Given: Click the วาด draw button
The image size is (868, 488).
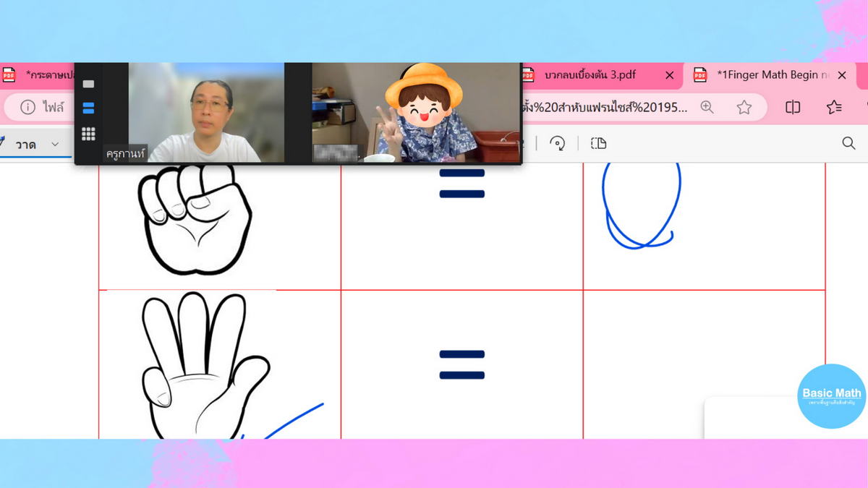Looking at the screenshot, I should coord(26,145).
